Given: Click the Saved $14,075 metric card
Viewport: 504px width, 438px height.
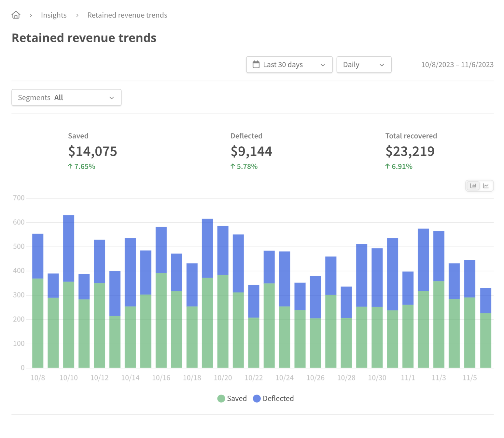Looking at the screenshot, I should 92,151.
